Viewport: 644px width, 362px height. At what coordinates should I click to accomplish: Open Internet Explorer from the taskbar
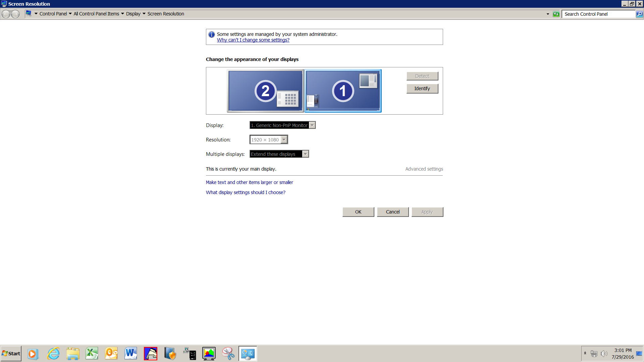tap(53, 353)
